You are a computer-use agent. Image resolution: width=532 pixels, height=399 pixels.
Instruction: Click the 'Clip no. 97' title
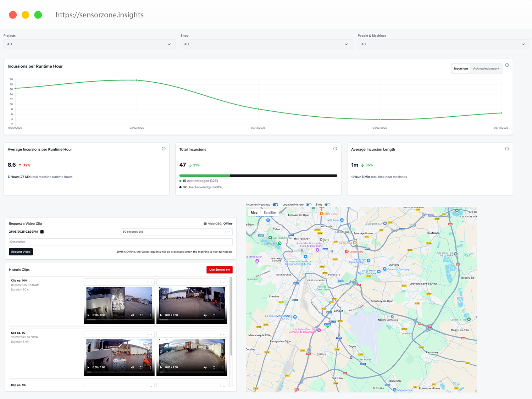18,333
